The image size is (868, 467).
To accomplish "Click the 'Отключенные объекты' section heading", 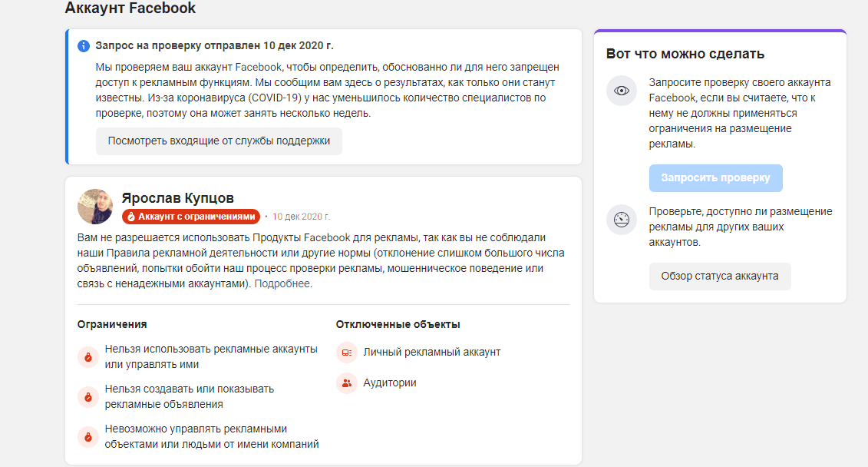I will click(x=398, y=325).
